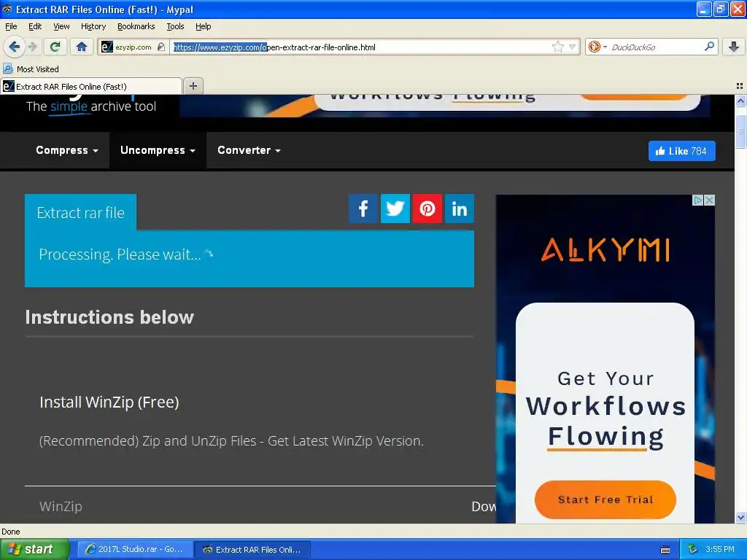Share on Facebook icon
Image resolution: width=747 pixels, height=560 pixels.
tap(363, 209)
